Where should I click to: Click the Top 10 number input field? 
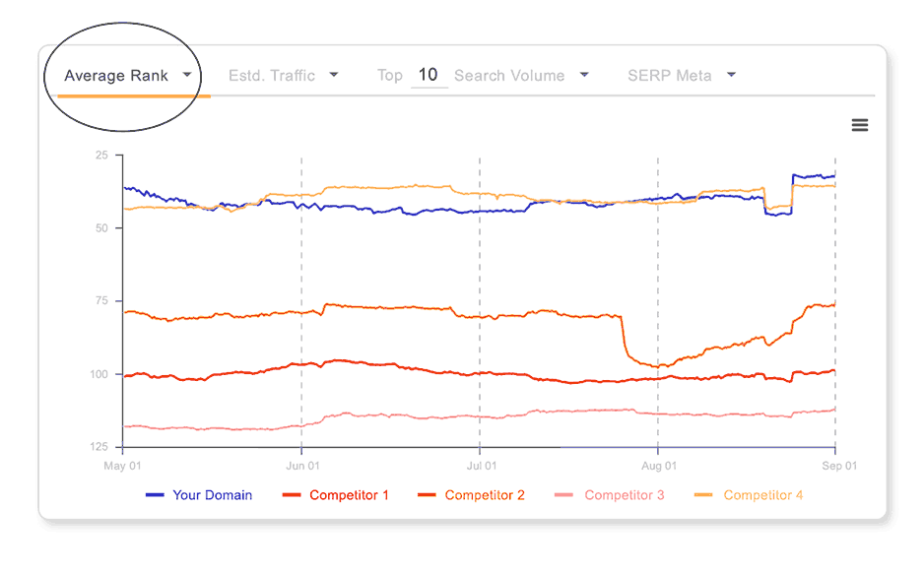429,75
